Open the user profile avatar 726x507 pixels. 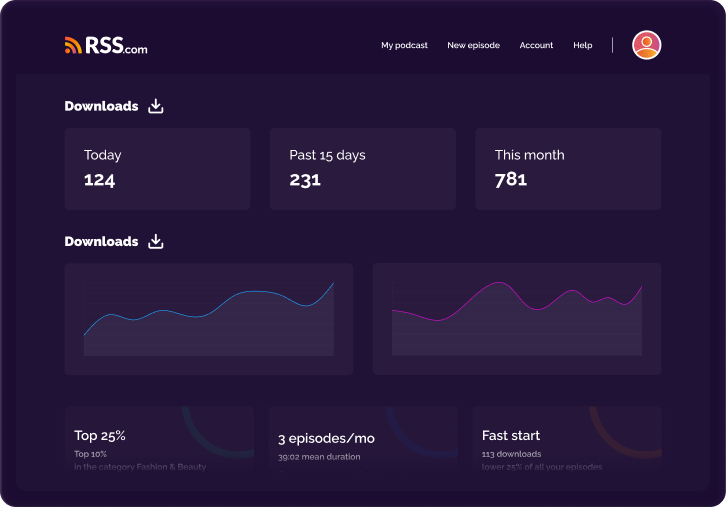click(x=646, y=45)
